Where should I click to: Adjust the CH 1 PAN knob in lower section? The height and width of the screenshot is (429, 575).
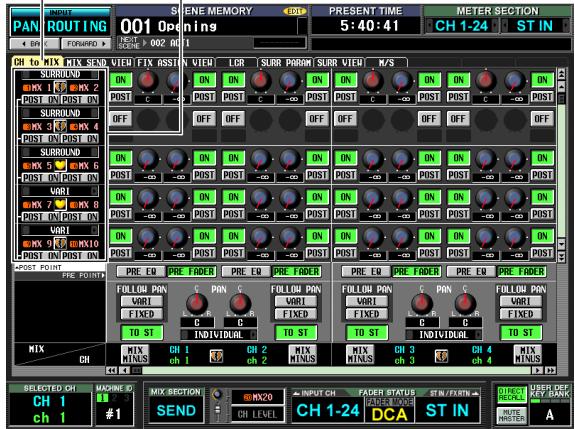197,303
